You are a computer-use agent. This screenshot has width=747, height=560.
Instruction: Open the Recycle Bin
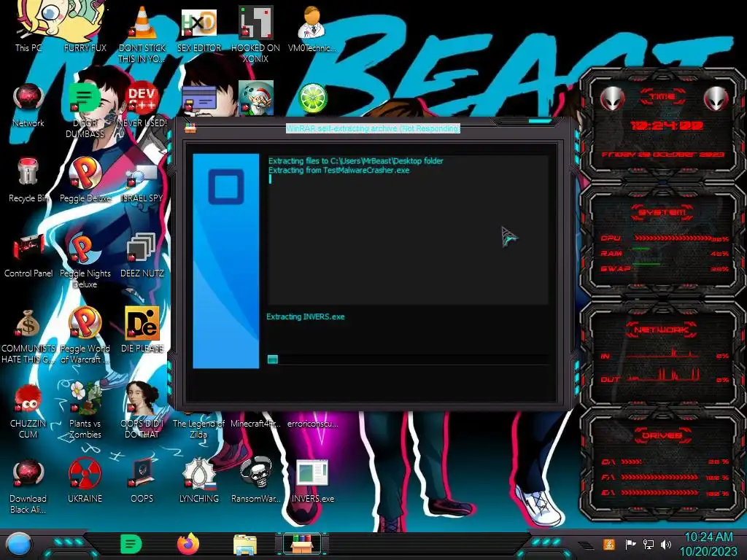[x=28, y=180]
